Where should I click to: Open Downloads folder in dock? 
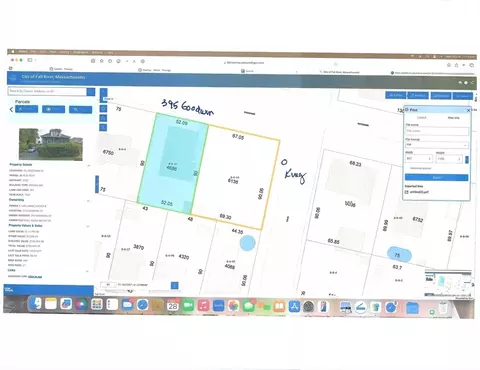point(412,308)
